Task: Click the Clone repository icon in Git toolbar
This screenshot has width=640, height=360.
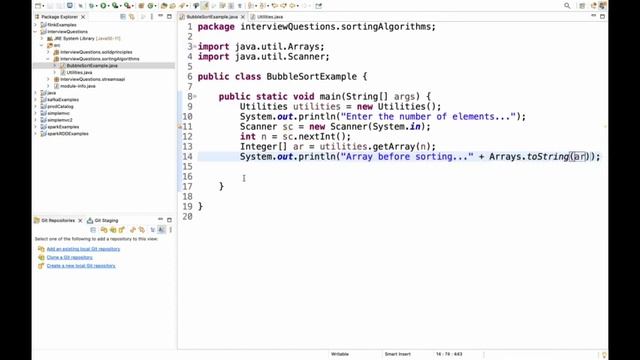Action: click(113, 230)
